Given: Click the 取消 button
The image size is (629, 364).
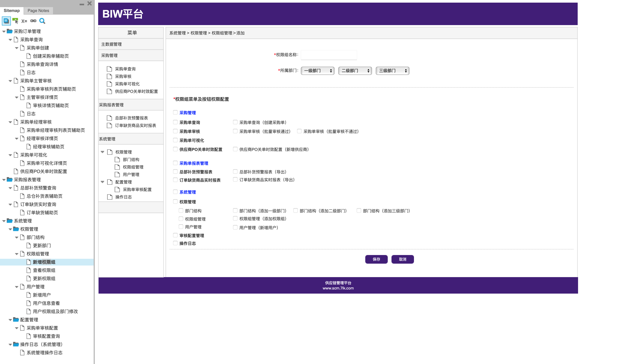Looking at the screenshot, I should (x=402, y=259).
